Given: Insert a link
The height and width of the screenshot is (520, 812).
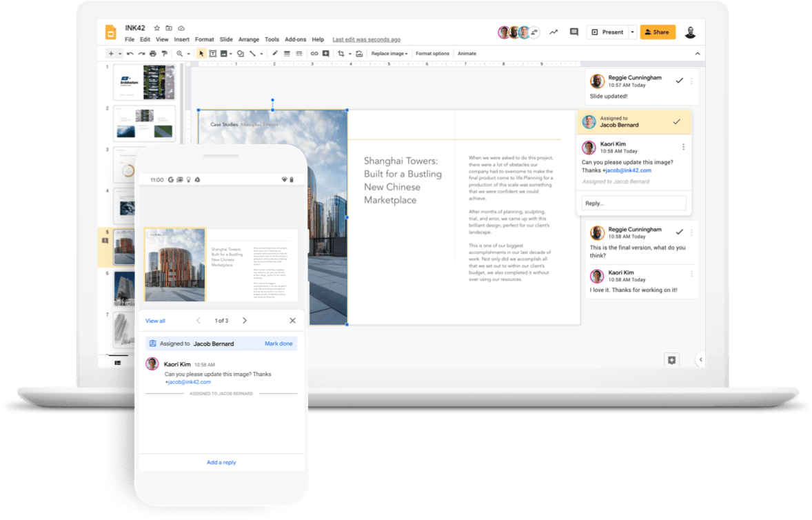Looking at the screenshot, I should click(x=314, y=53).
